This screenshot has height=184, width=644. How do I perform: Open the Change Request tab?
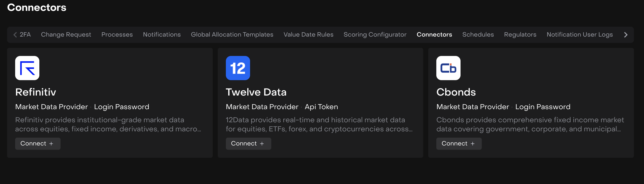(66, 35)
